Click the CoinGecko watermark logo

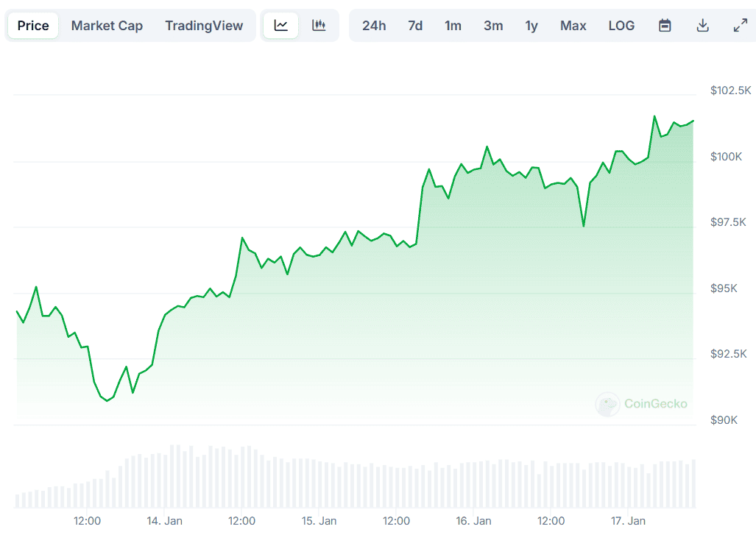click(x=641, y=404)
